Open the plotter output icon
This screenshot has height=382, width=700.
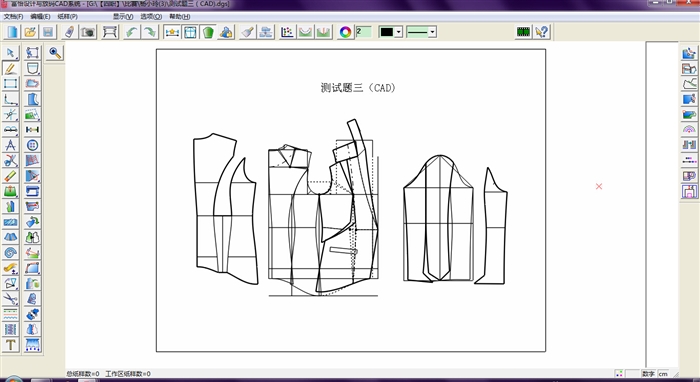click(x=110, y=32)
